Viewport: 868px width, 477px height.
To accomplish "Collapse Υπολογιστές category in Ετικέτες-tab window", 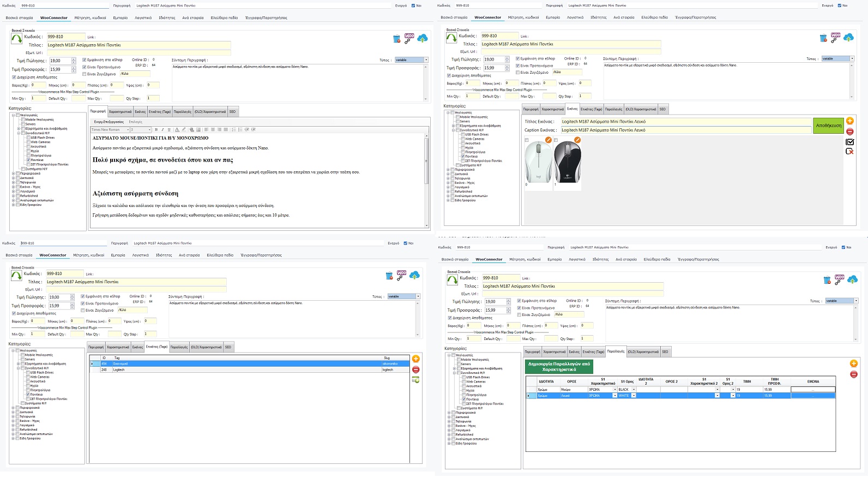I will coord(13,350).
